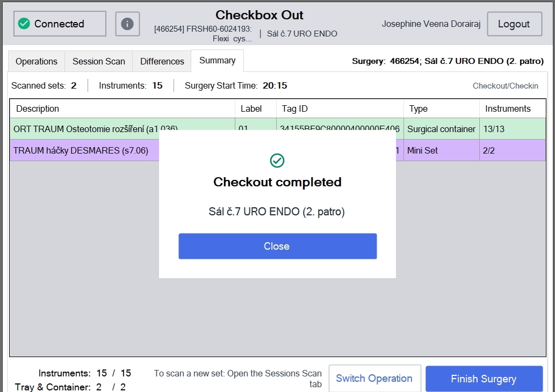Viewport: 555px width, 392px height.
Task: Click the Connected status button
Action: coord(60,24)
